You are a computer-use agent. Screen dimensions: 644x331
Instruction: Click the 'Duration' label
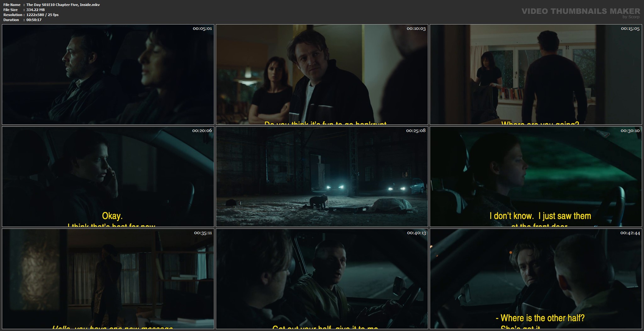pyautogui.click(x=11, y=20)
